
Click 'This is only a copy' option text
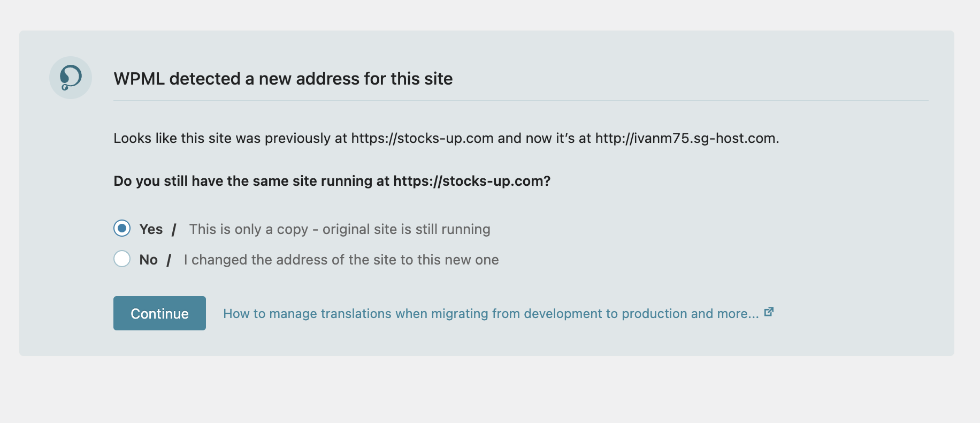click(340, 229)
